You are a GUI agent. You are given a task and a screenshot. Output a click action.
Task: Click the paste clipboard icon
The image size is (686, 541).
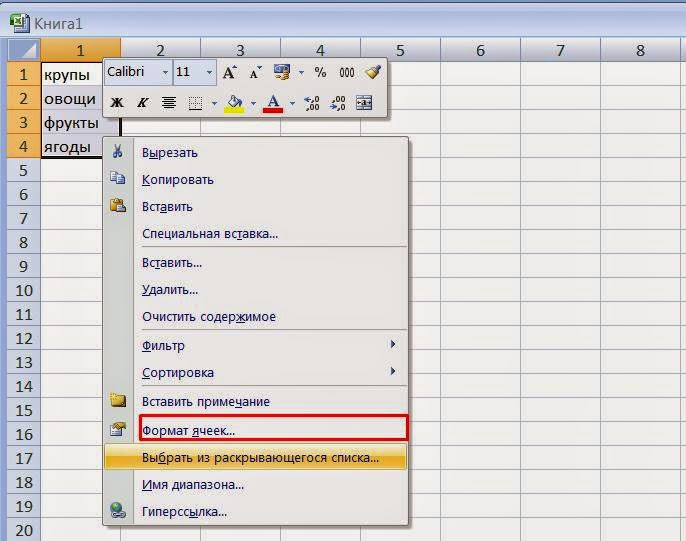pos(118,205)
